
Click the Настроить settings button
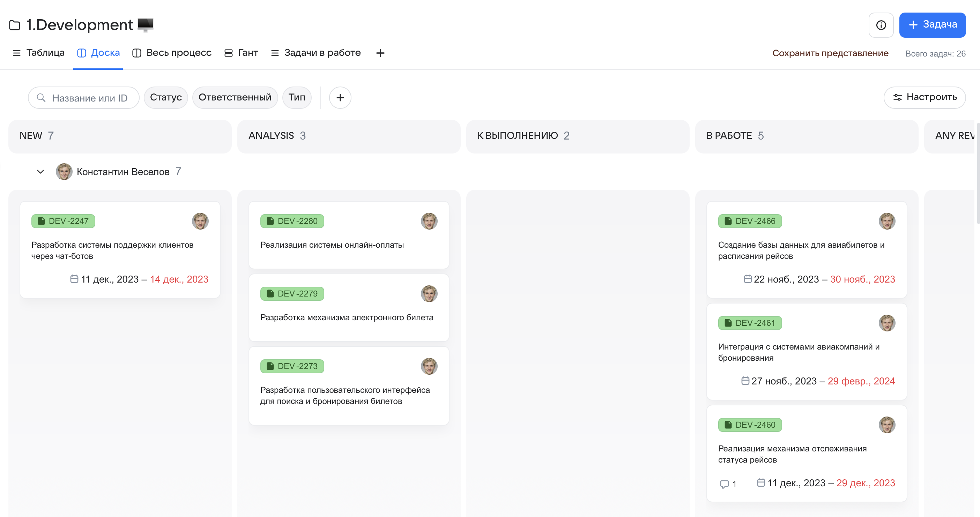pyautogui.click(x=925, y=97)
